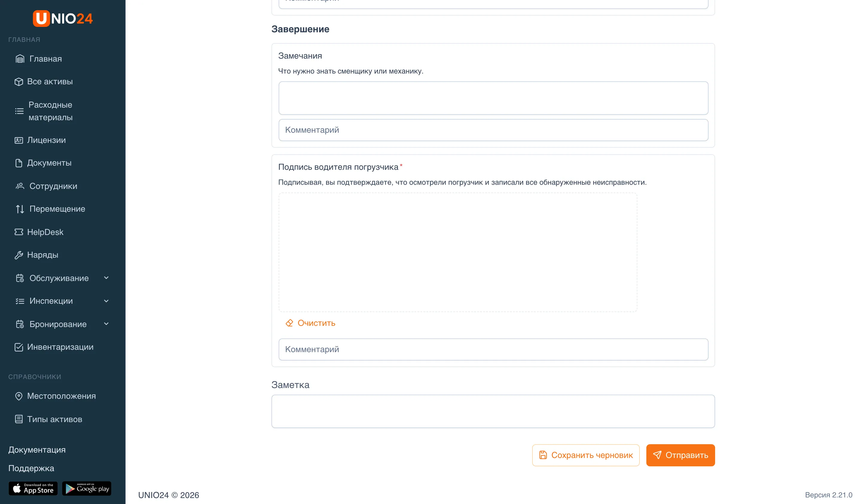
Task: Click the HelpDesk ticket icon
Action: click(x=19, y=232)
